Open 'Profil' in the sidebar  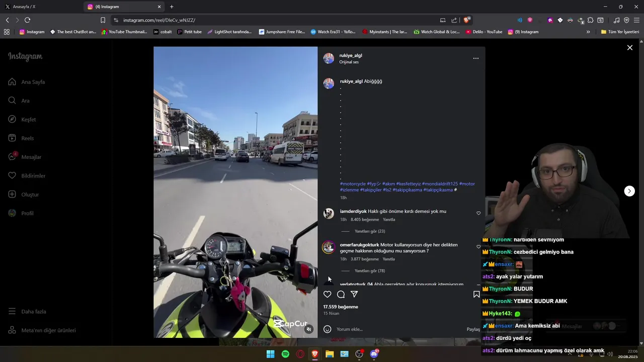click(x=21, y=213)
